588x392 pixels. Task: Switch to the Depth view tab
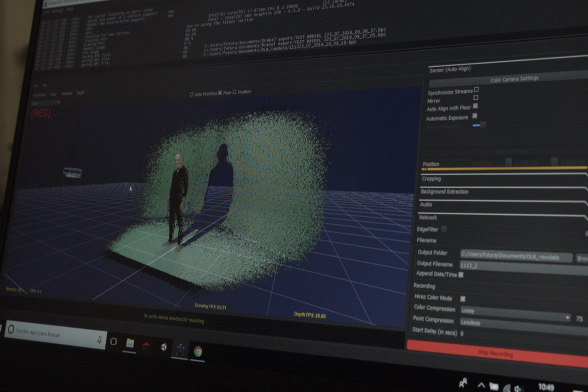(x=80, y=93)
